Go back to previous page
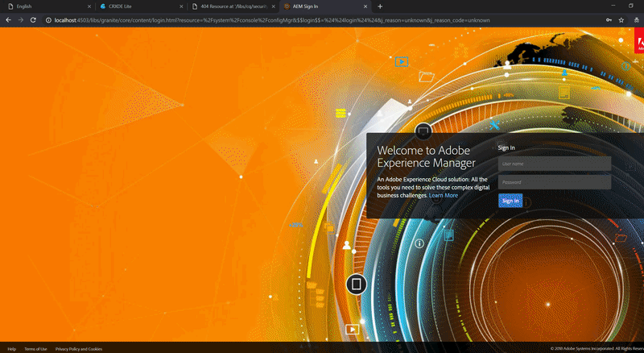Viewport: 644px width, 353px height. [8, 20]
